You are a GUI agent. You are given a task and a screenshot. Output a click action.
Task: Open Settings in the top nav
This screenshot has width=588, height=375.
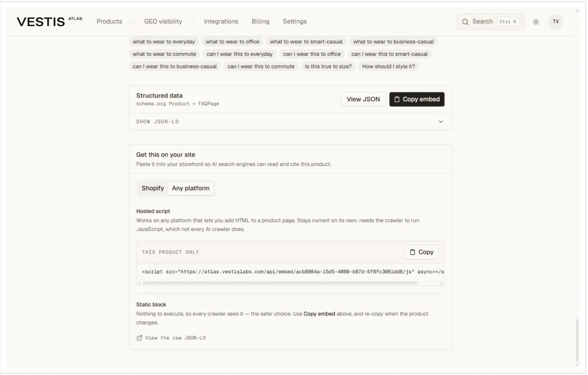[295, 22]
